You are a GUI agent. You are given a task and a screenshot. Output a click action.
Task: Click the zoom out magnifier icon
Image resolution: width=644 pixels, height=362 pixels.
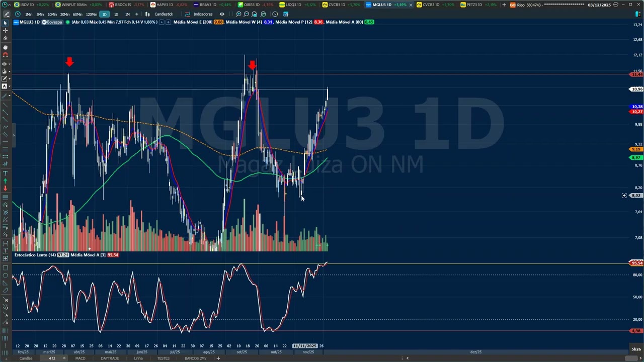pos(246,14)
